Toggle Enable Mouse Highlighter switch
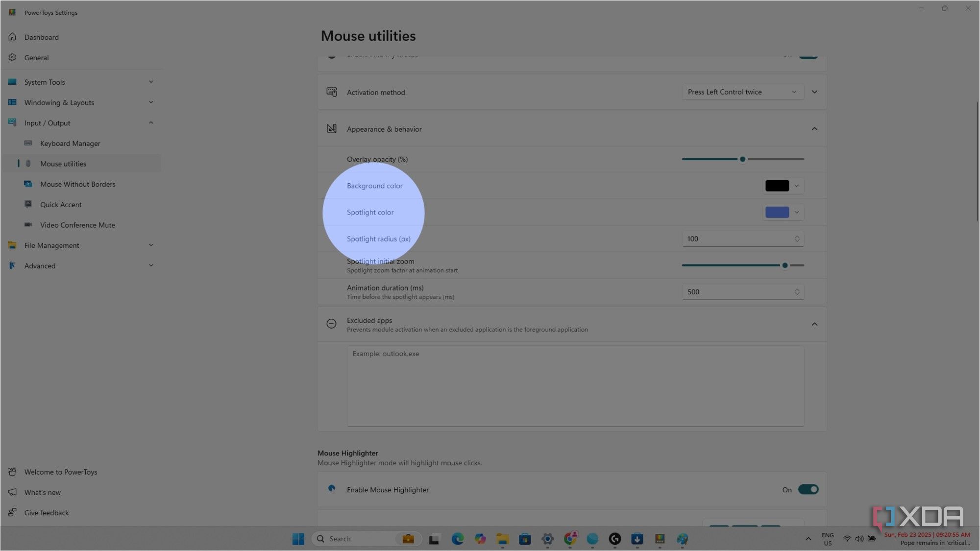The image size is (980, 551). 808,489
